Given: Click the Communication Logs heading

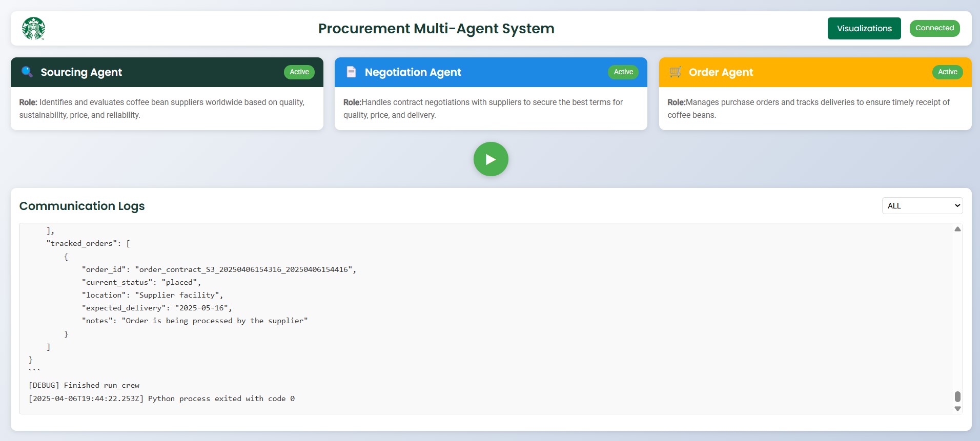Looking at the screenshot, I should tap(82, 206).
